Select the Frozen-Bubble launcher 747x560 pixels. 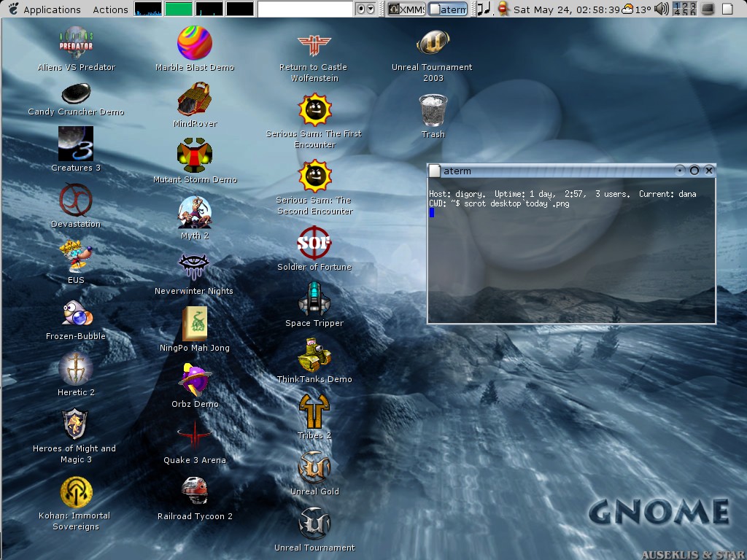pyautogui.click(x=77, y=313)
